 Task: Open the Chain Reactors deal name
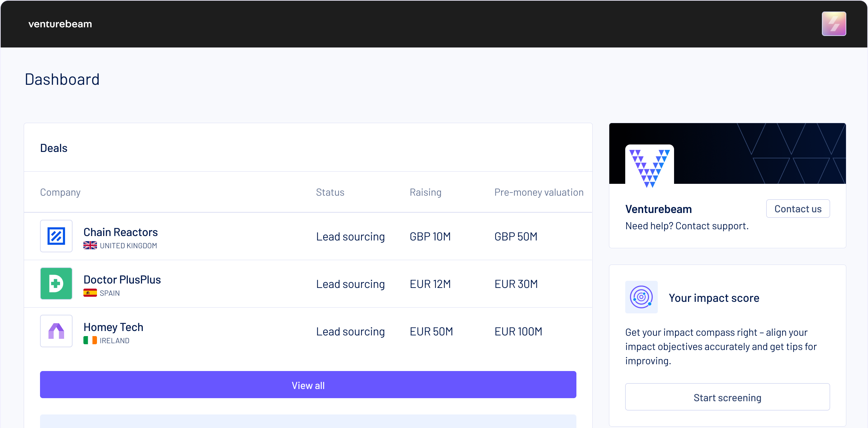[120, 232]
